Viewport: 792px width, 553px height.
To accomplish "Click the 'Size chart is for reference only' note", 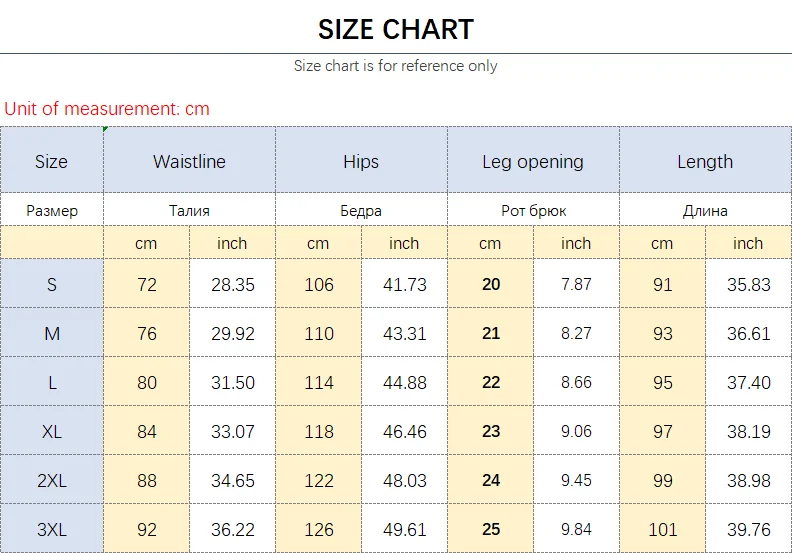I will 395,66.
